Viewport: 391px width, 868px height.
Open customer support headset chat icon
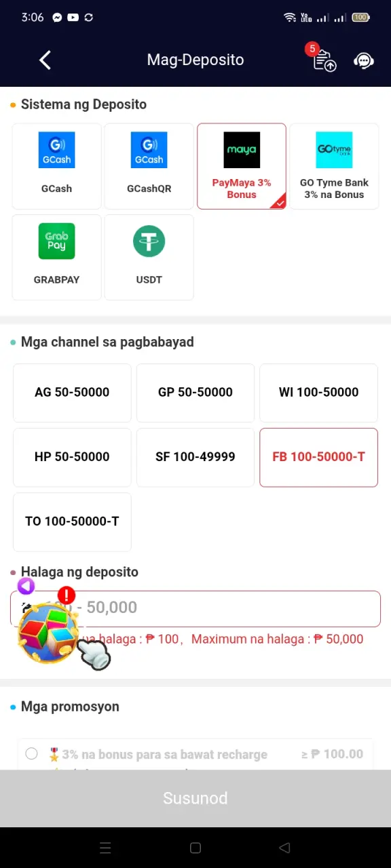[x=364, y=60]
